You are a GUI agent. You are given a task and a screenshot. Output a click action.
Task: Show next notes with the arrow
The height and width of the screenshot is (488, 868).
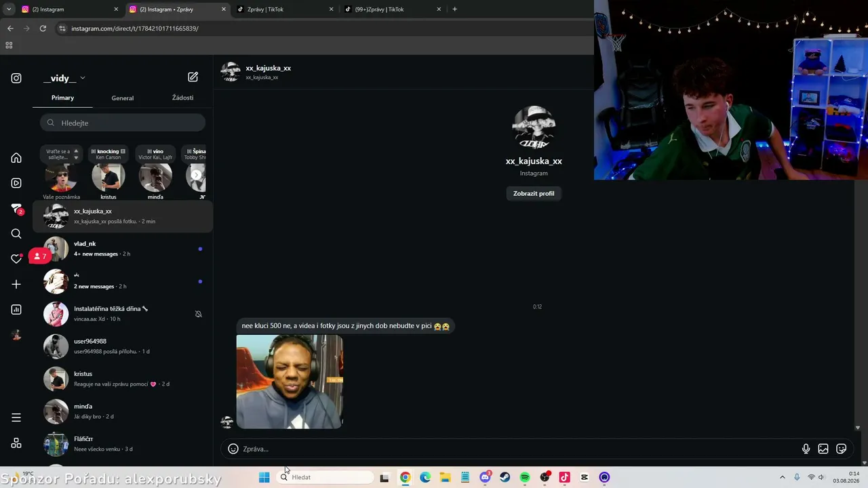coord(197,175)
